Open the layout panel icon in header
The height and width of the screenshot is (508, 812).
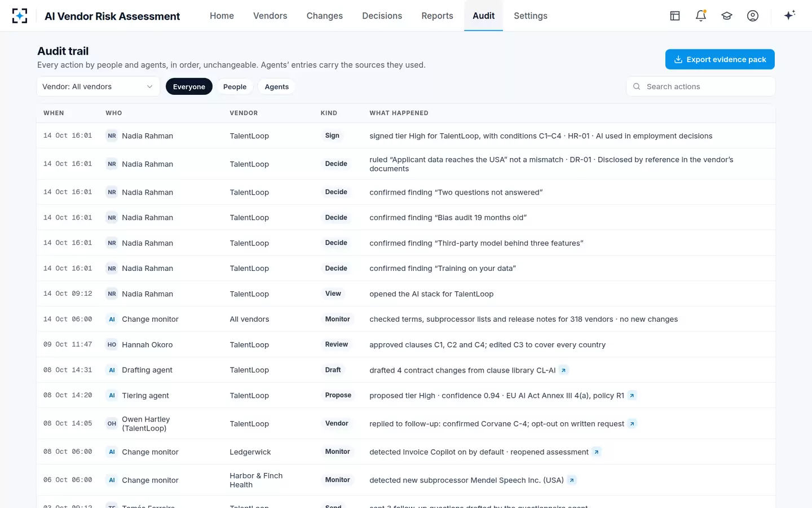click(x=675, y=16)
